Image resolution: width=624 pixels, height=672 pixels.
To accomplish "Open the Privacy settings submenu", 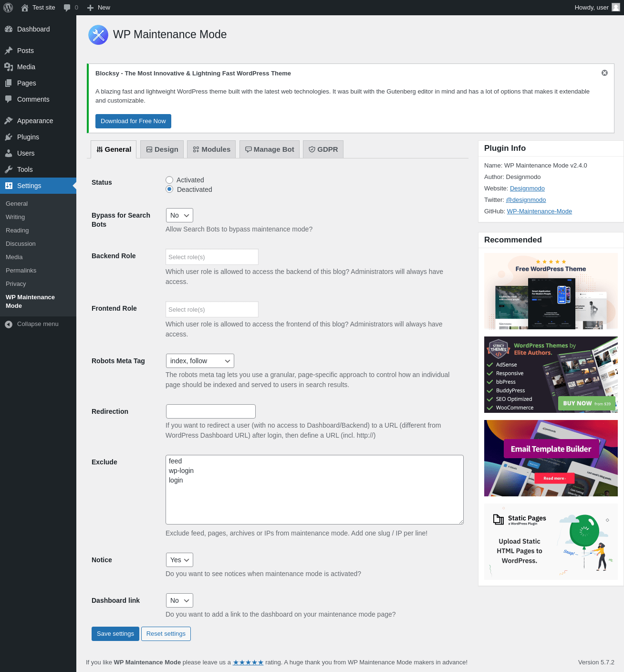I will click(x=16, y=284).
